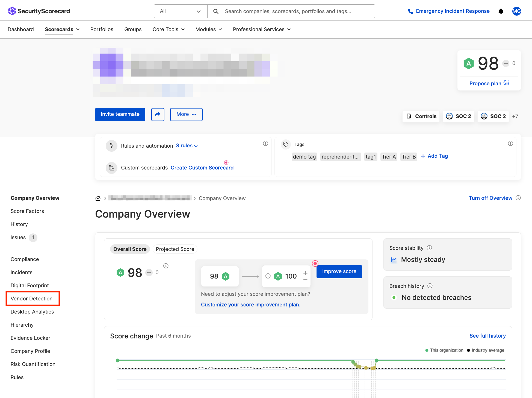Open Create Custom Scorecard link
The image size is (532, 398).
pos(202,168)
